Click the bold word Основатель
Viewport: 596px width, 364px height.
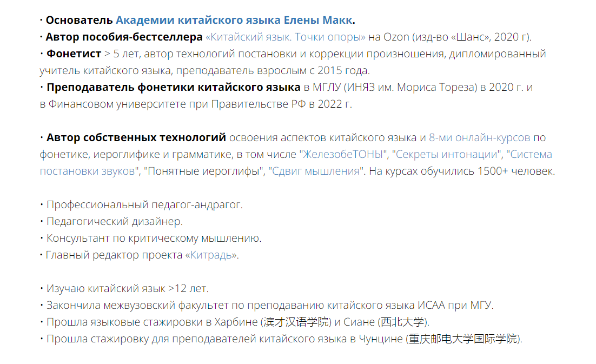[x=80, y=21]
